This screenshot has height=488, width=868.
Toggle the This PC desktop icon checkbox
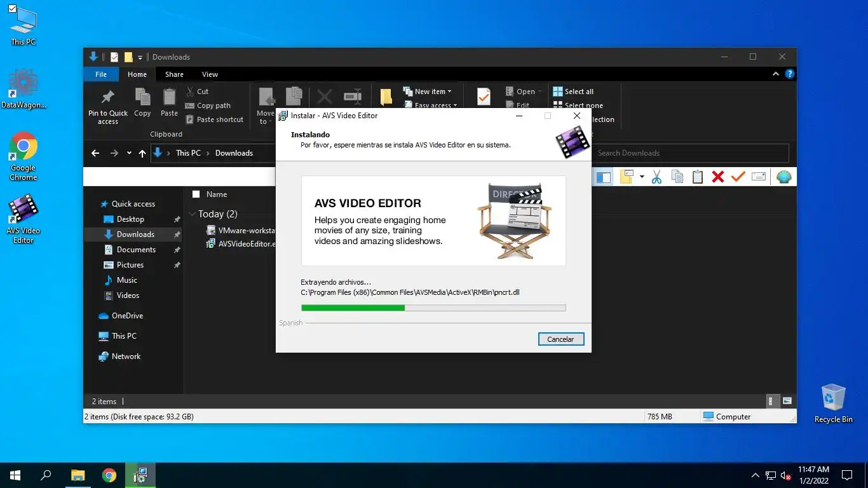coord(12,9)
